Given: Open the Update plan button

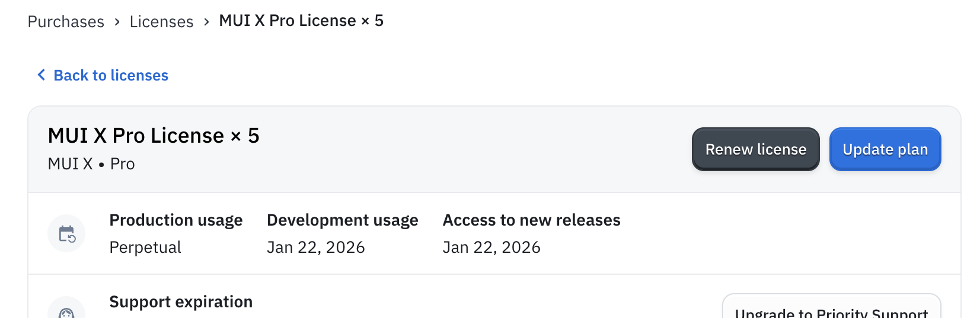Looking at the screenshot, I should (x=885, y=149).
